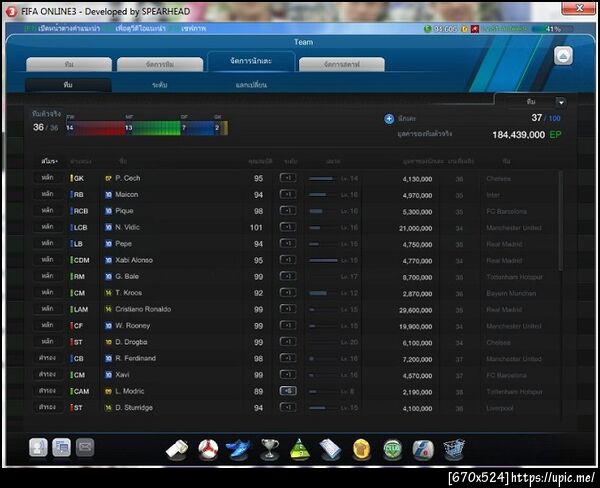Click the 184,439,000 EP team value
The image size is (600, 488).
[x=527, y=135]
